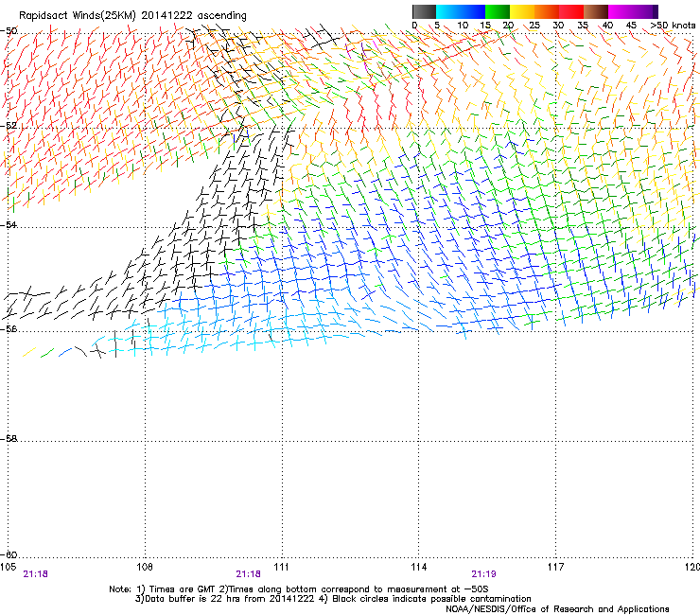
Task: Click the 117 longitude axis label
Action: 555,567
